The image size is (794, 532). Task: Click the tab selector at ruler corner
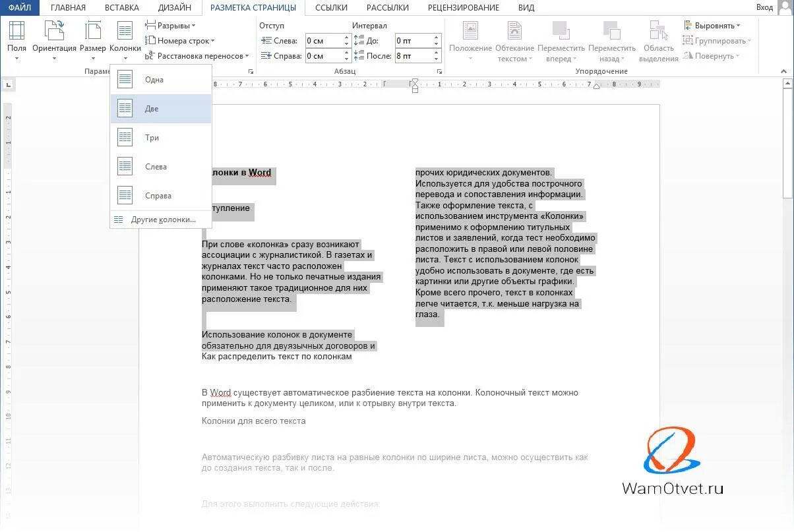pyautogui.click(x=9, y=84)
